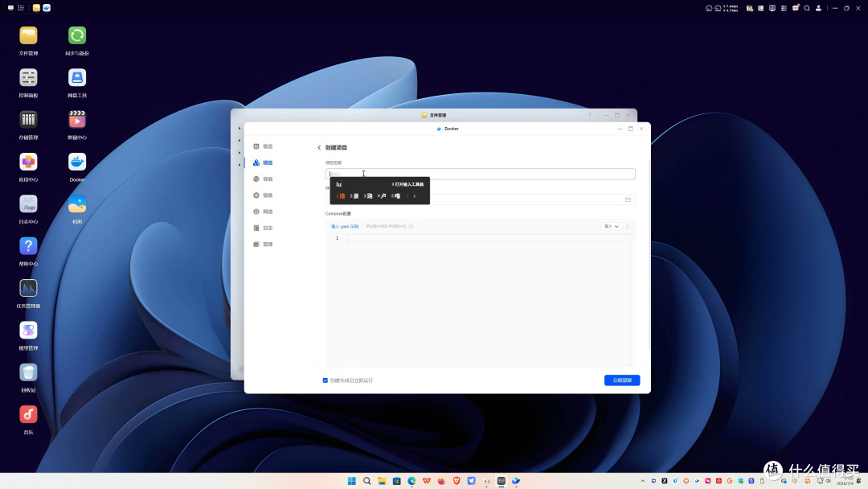Image resolution: width=868 pixels, height=489 pixels.
Task: Open the list widget icon in top bar
Action: (784, 8)
